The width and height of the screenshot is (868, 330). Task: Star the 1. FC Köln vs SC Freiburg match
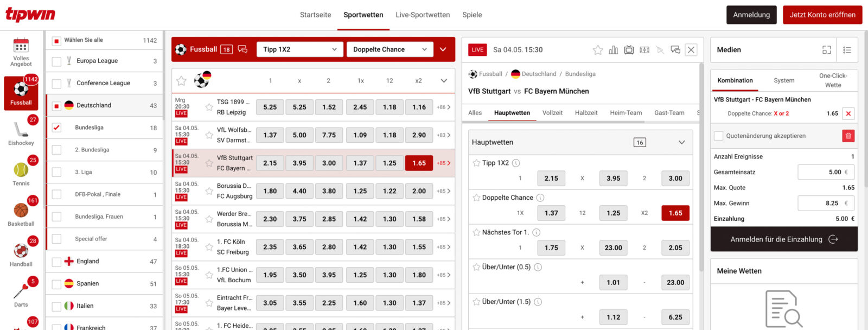click(209, 247)
